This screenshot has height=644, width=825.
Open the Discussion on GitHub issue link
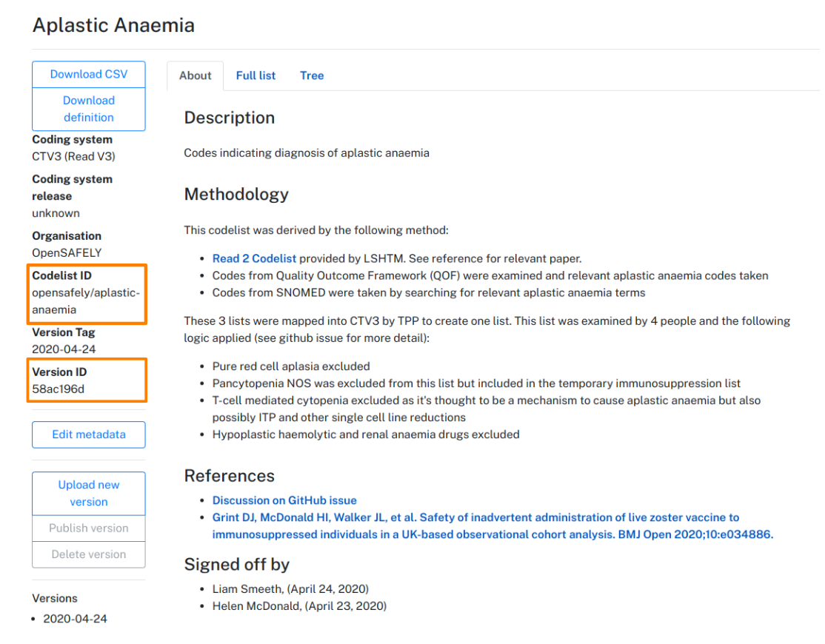pos(284,500)
